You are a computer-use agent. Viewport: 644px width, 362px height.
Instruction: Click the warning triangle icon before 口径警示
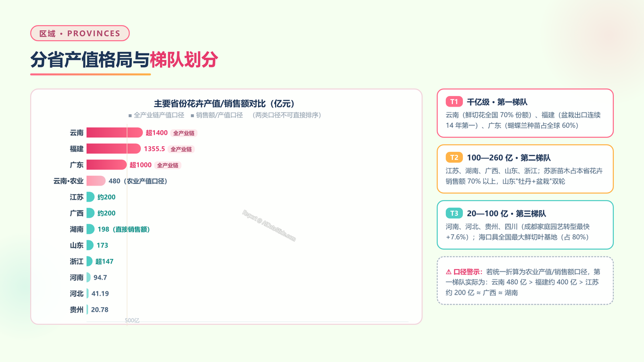pos(449,272)
